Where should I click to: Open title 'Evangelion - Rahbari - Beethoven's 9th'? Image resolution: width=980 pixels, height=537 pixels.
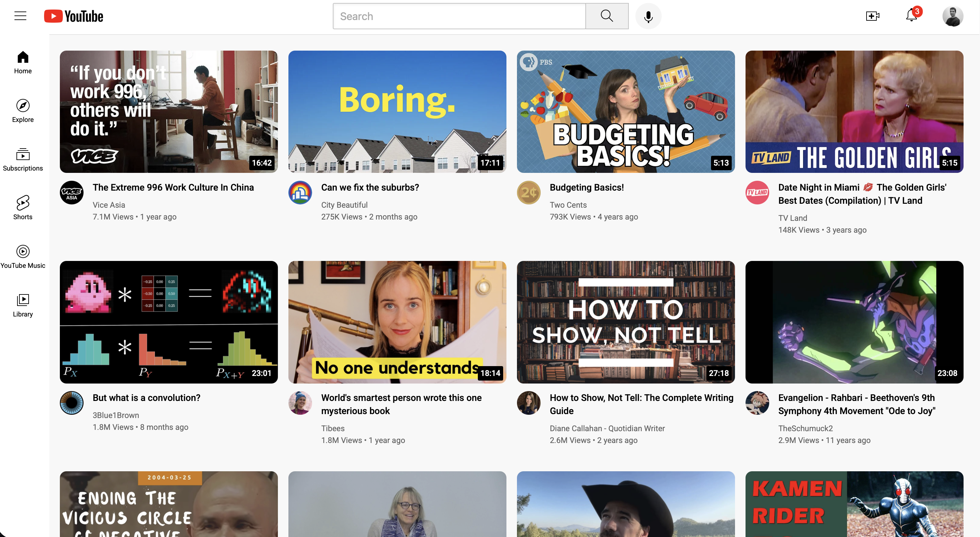pyautogui.click(x=857, y=404)
